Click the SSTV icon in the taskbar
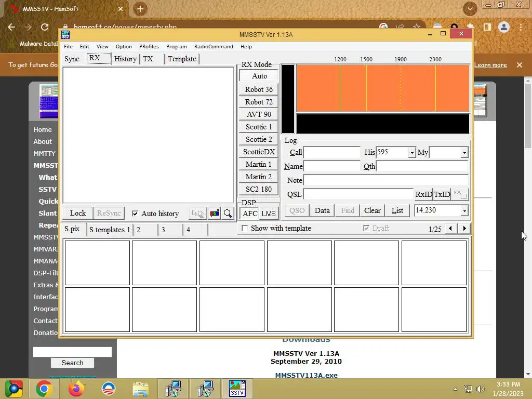 pyautogui.click(x=237, y=389)
